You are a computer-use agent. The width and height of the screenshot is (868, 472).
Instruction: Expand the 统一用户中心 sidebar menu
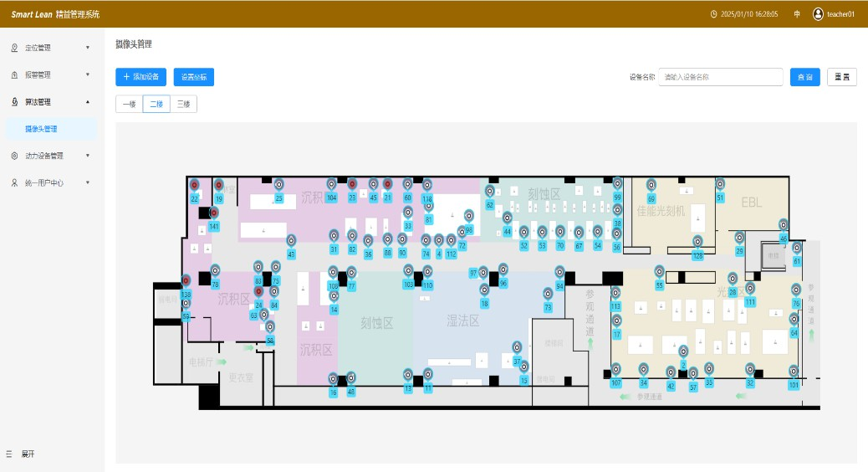pos(52,182)
